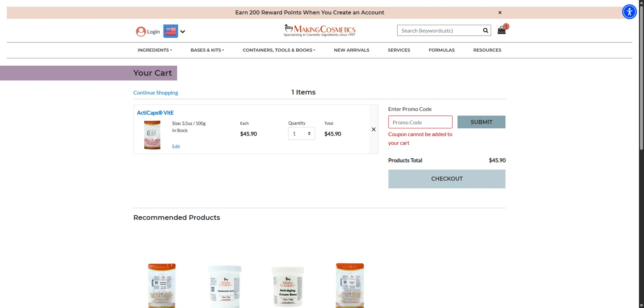Click 'Coupon cannot be added' error text
644x308 pixels.
point(420,139)
